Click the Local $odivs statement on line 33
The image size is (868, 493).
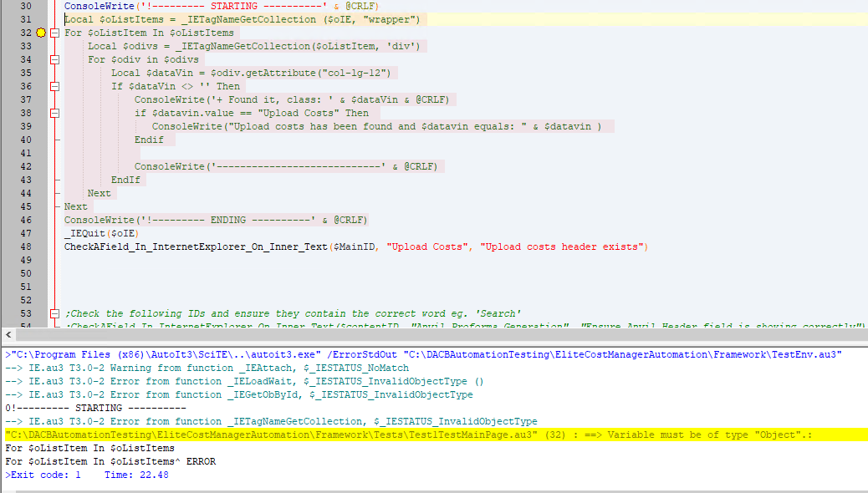click(x=253, y=47)
